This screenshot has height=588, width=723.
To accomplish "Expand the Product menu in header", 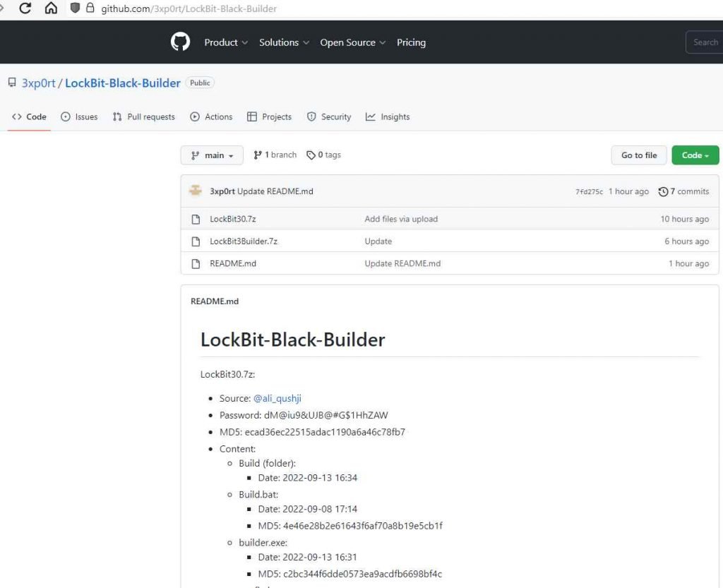I will click(226, 42).
